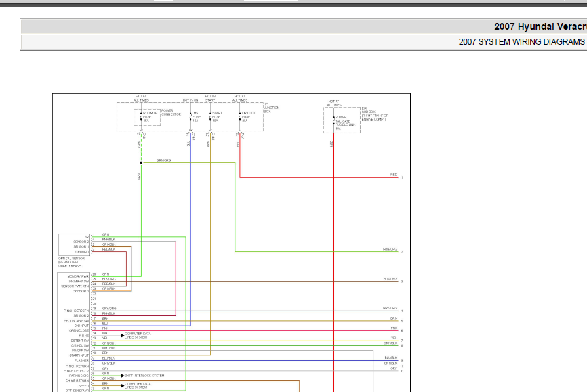
Task: Select the DR LOCK FUSE 20A label
Action: (x=249, y=116)
